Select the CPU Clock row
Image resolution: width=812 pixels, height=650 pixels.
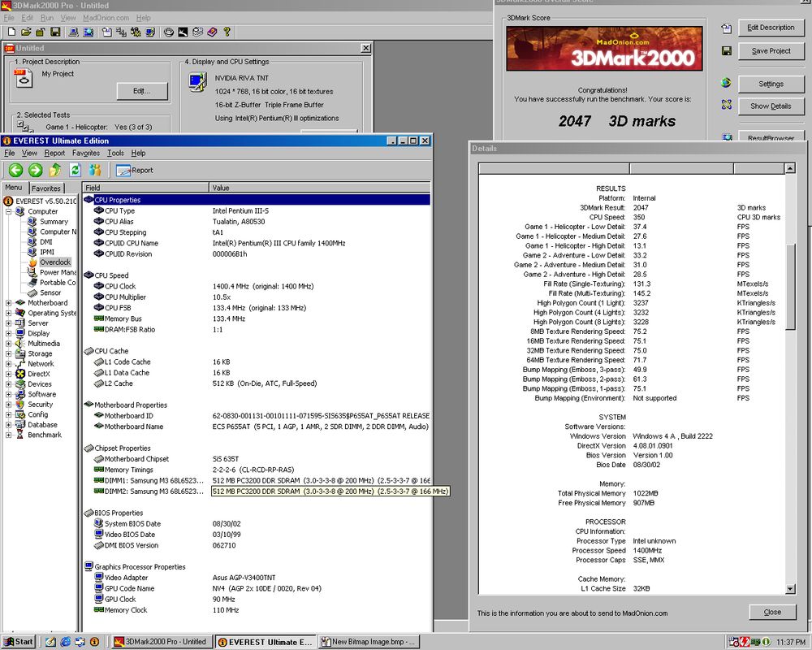point(257,286)
